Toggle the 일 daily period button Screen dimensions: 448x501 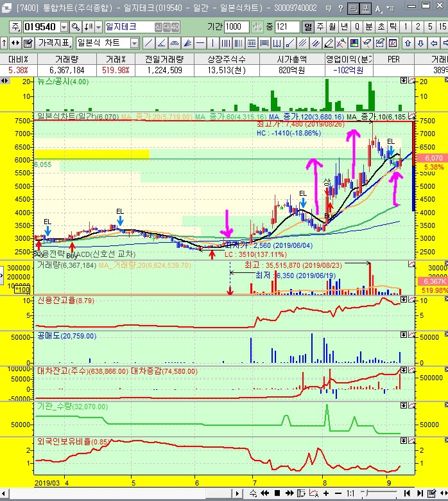pos(308,27)
